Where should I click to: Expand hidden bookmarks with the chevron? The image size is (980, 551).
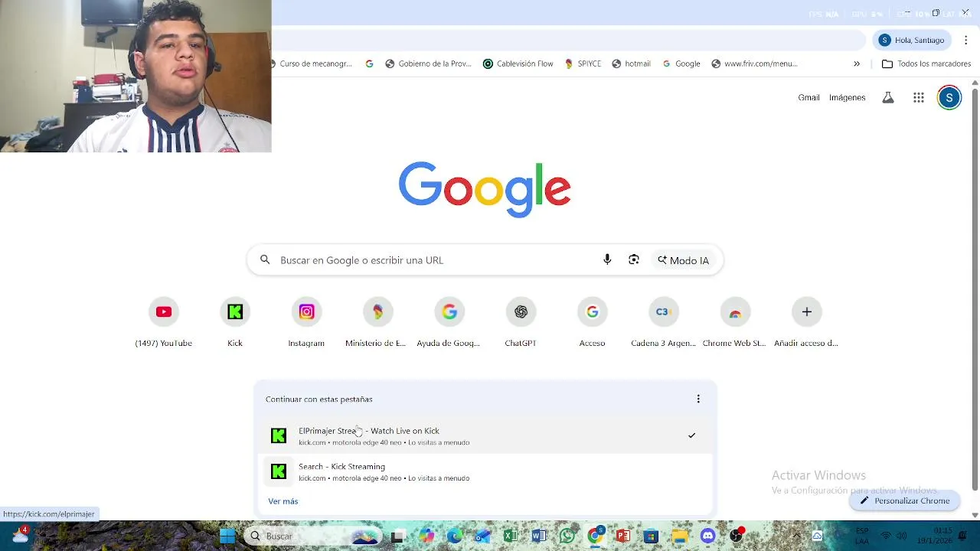857,64
